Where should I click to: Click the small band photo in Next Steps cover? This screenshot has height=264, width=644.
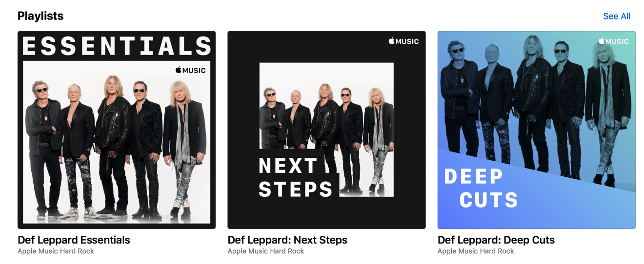click(326, 129)
